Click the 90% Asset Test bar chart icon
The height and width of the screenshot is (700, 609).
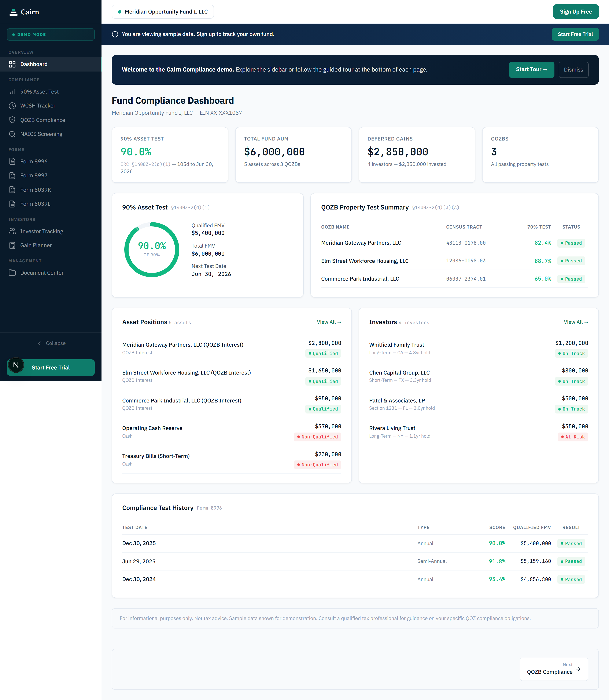tap(12, 92)
